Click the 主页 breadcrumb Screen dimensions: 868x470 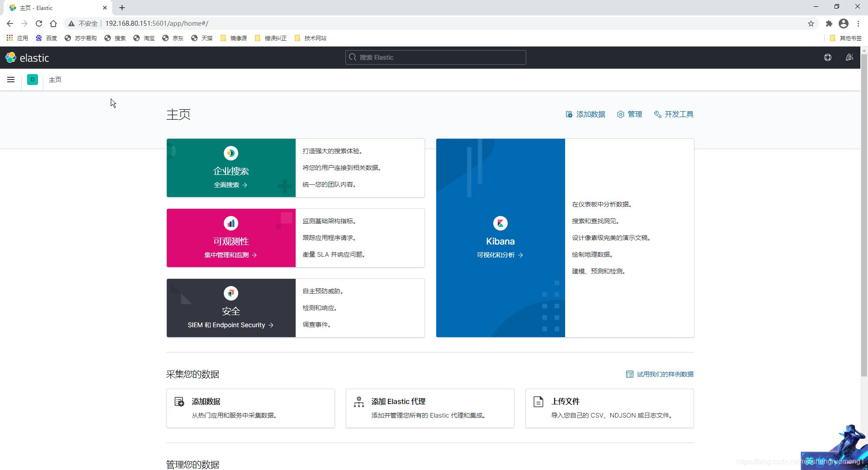click(55, 80)
